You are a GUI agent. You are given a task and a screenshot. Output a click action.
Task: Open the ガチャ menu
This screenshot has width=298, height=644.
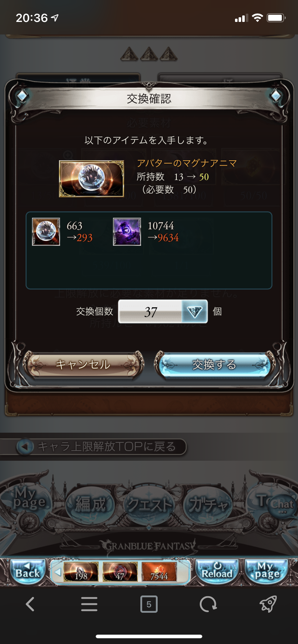pyautogui.click(x=208, y=504)
